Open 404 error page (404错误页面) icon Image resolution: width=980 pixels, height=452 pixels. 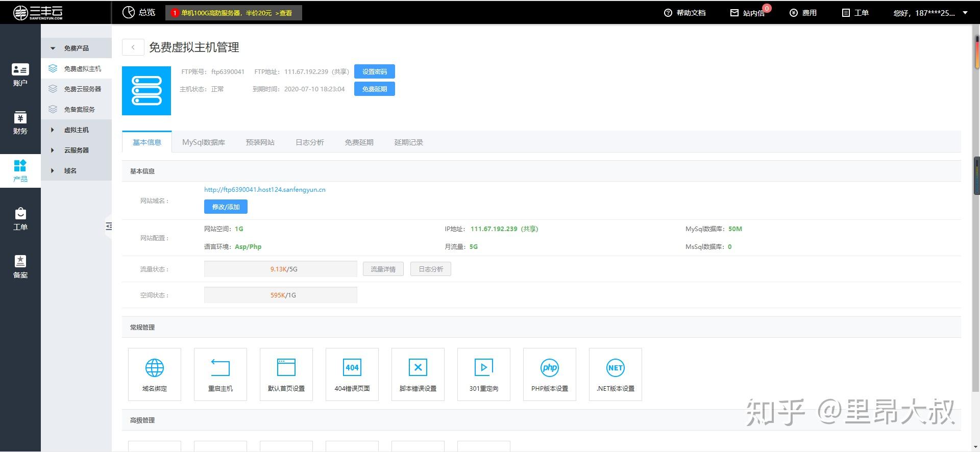[352, 367]
